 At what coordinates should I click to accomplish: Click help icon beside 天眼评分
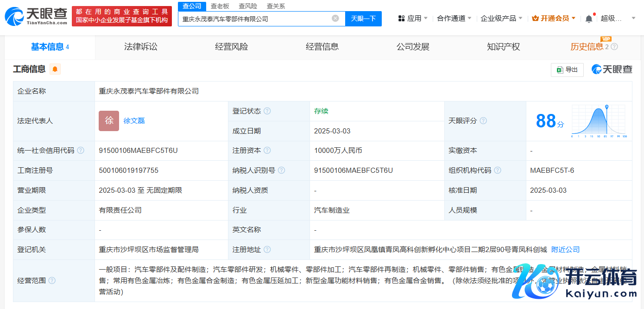coord(483,121)
